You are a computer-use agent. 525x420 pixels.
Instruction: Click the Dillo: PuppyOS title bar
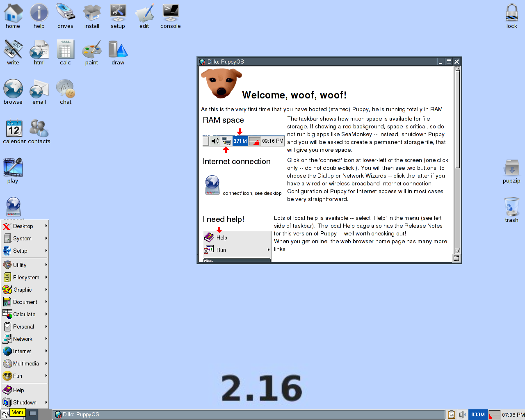[318, 62]
